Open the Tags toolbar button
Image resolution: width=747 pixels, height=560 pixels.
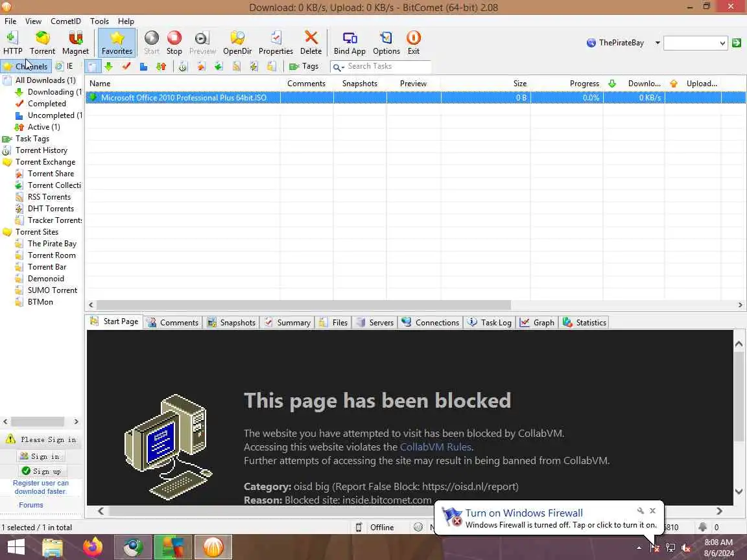coord(304,66)
